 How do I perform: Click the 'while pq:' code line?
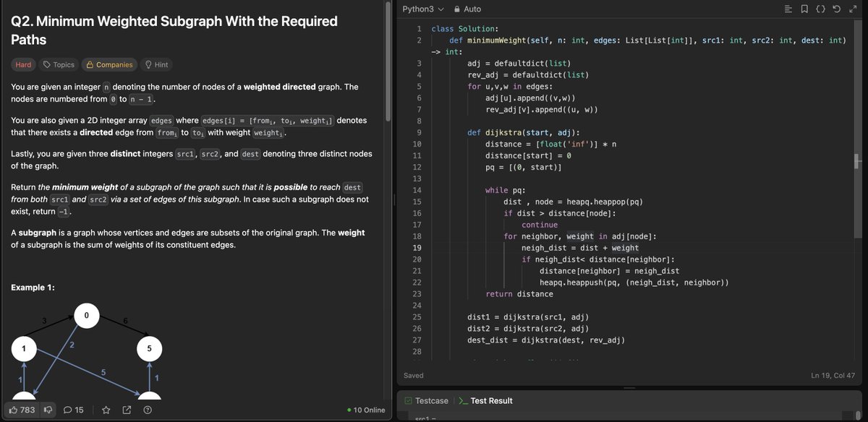pos(507,190)
